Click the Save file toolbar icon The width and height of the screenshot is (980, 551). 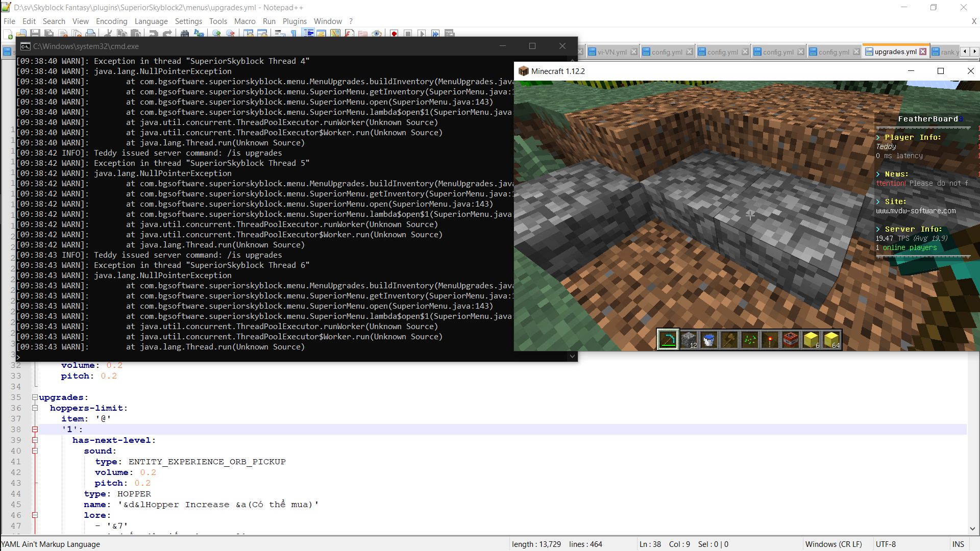pos(35,34)
